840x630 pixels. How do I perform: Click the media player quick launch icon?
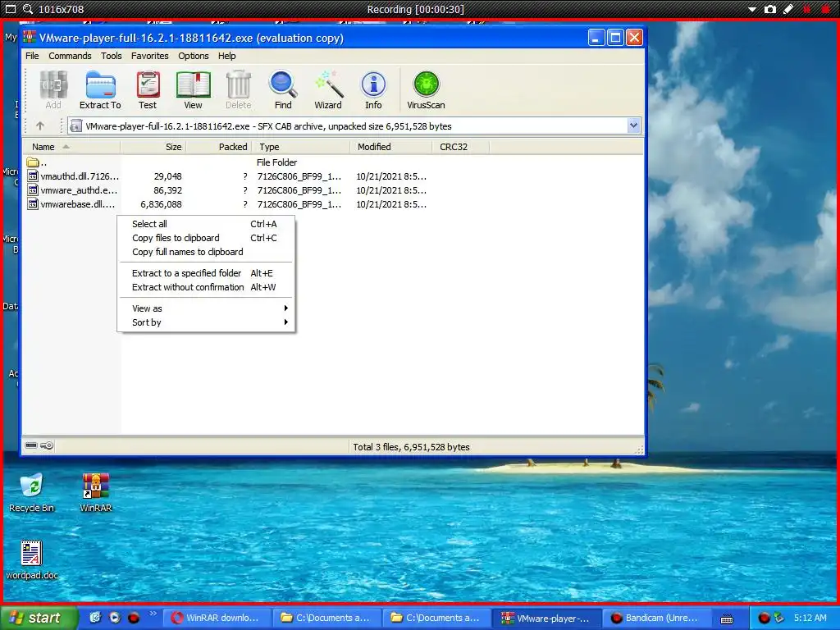point(115,618)
